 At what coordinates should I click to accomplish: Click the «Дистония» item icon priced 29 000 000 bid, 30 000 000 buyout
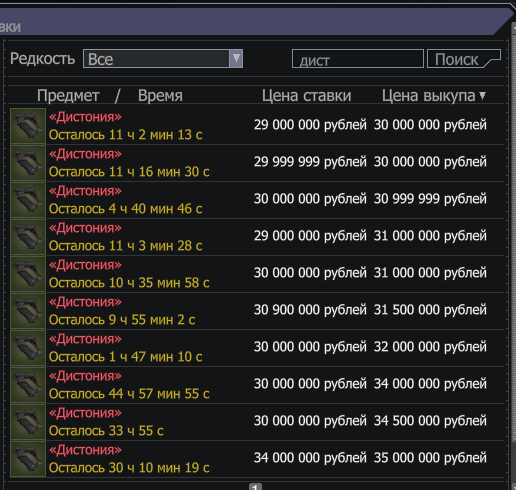point(28,126)
